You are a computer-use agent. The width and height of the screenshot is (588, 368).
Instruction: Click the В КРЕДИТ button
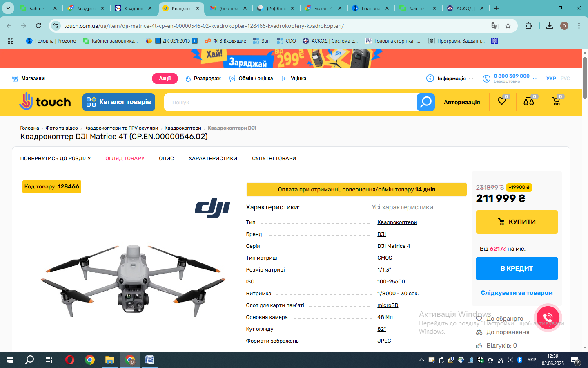517,269
